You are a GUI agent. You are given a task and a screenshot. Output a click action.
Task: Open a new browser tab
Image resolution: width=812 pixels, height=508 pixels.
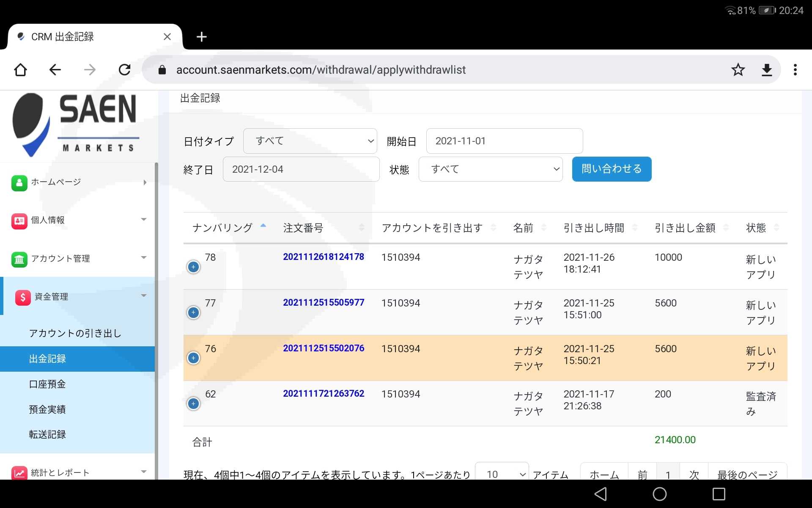[x=201, y=37]
